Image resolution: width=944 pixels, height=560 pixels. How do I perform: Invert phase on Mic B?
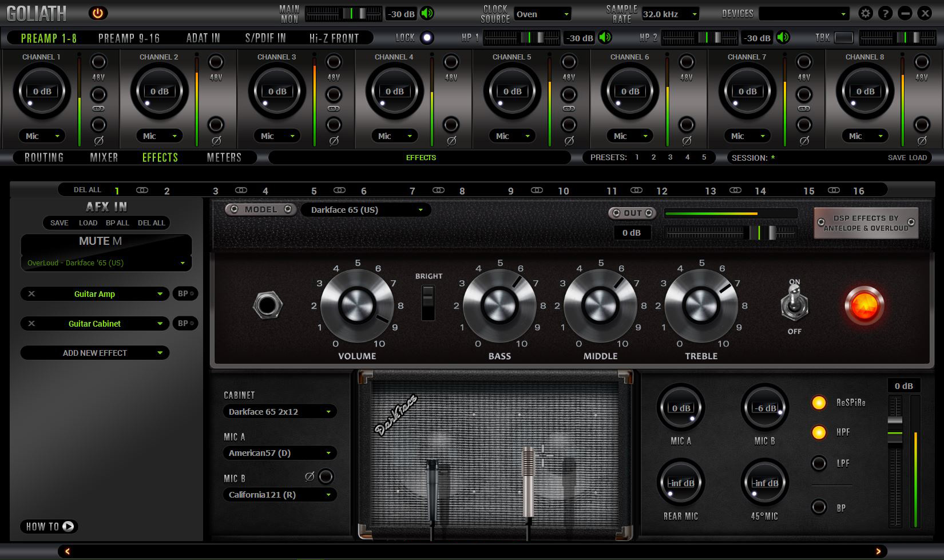(326, 476)
